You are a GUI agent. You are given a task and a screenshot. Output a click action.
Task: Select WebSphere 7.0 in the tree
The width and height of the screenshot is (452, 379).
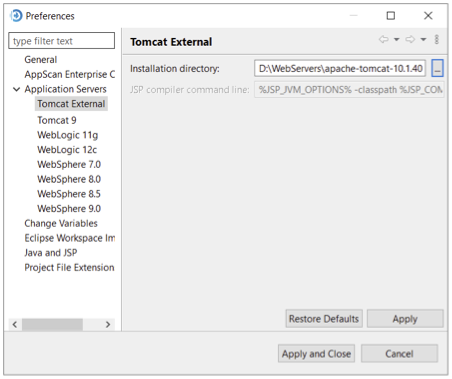69,164
